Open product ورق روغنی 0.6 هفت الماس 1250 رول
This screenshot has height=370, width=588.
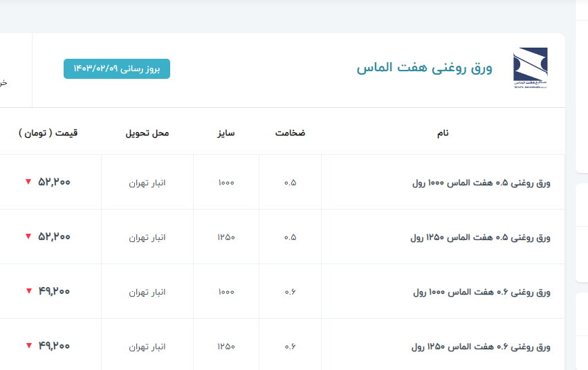pos(481,346)
